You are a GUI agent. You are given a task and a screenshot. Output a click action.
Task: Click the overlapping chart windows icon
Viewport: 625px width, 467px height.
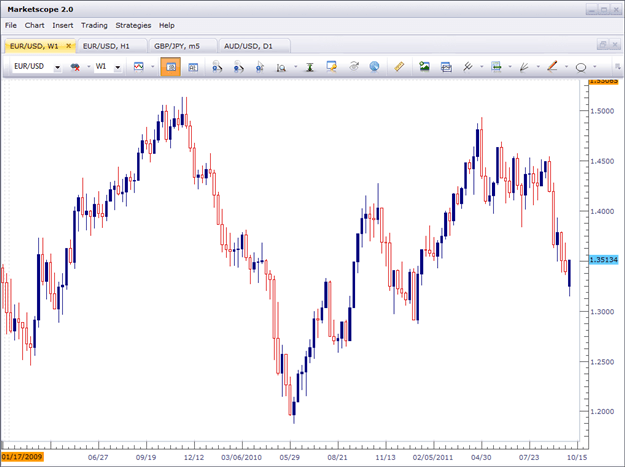click(446, 67)
